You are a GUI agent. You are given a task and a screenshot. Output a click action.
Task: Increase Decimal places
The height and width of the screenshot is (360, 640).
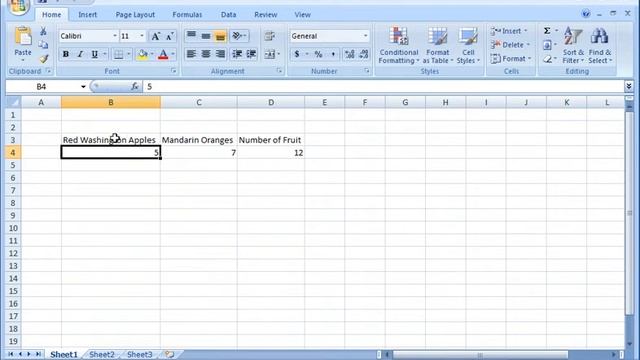[349, 54]
